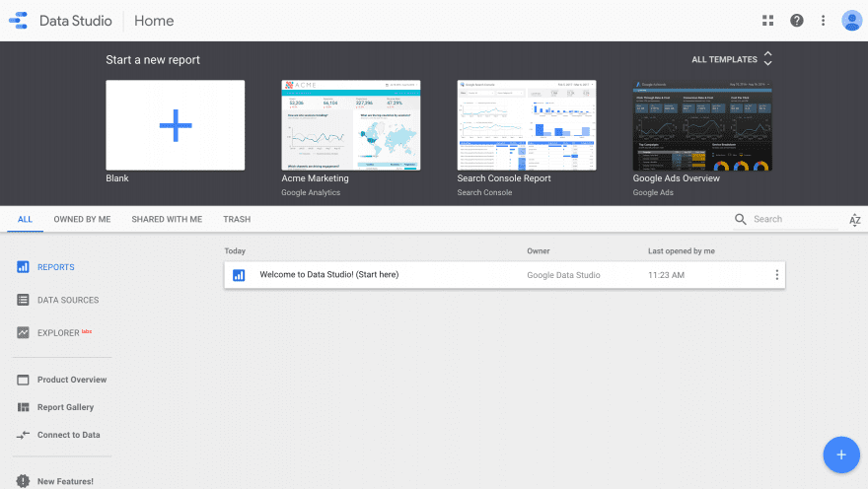This screenshot has width=868, height=489.
Task: Open the Report Gallery link
Action: click(65, 407)
